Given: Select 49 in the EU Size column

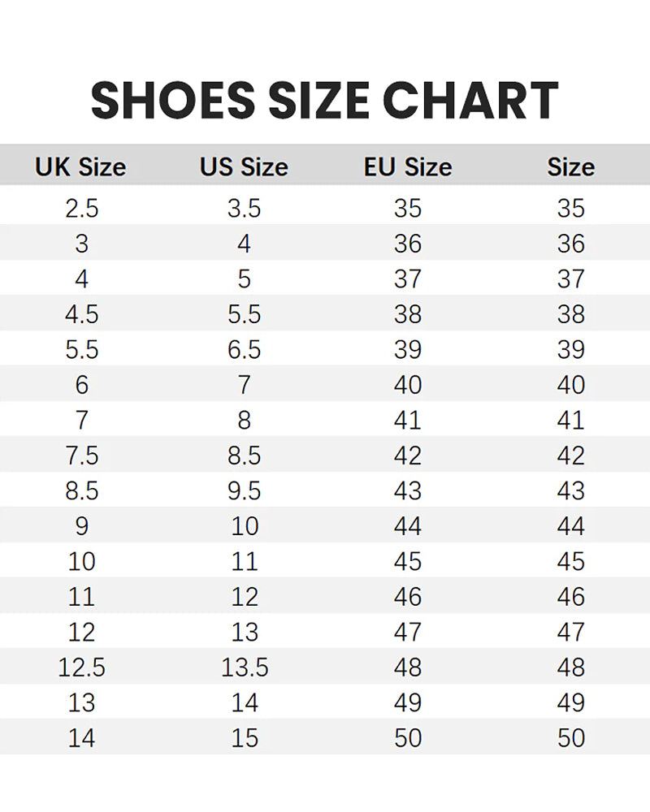Looking at the screenshot, I should pyautogui.click(x=408, y=702).
